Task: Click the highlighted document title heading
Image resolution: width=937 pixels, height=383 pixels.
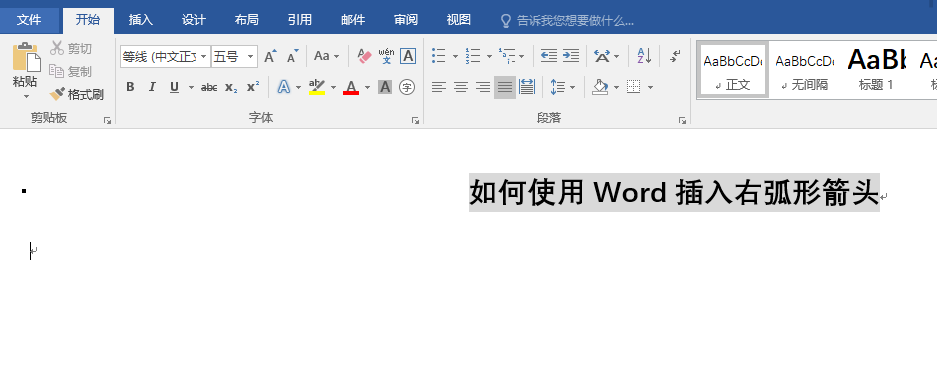Action: click(x=674, y=192)
